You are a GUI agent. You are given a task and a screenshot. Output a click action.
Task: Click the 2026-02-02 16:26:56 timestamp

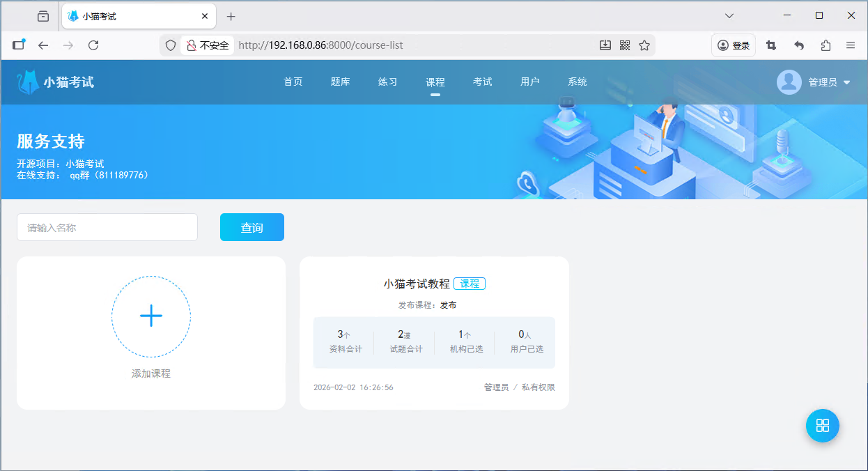[x=353, y=387]
